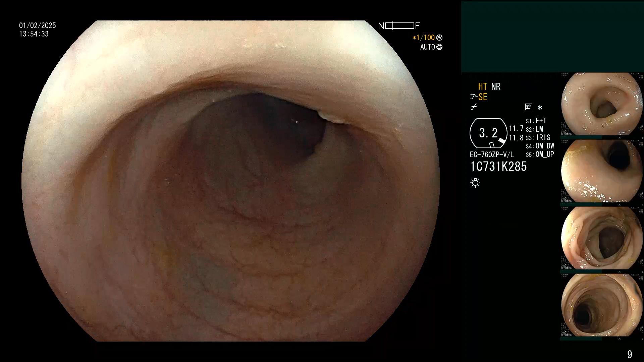
Task: Open the fourth bottom captured thumbnail
Action: 602,305
